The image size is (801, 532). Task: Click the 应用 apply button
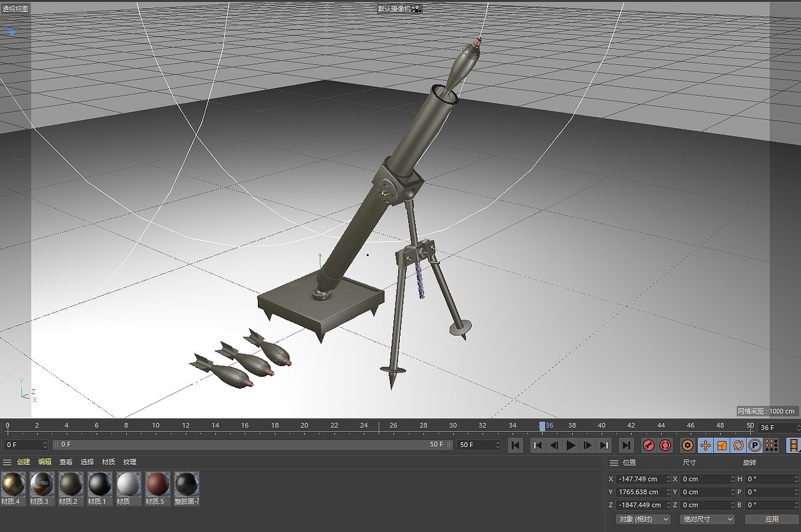point(772,519)
